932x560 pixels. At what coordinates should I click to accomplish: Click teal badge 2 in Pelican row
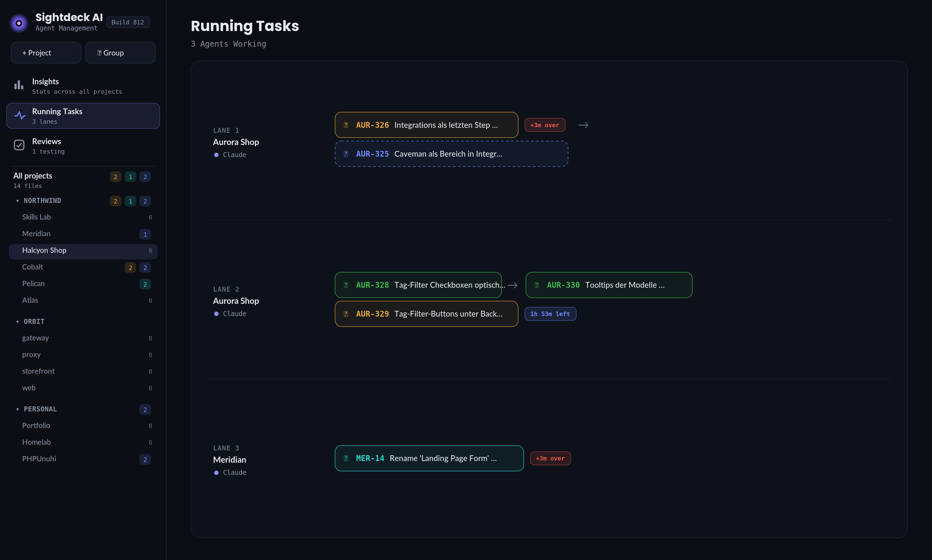[145, 284]
